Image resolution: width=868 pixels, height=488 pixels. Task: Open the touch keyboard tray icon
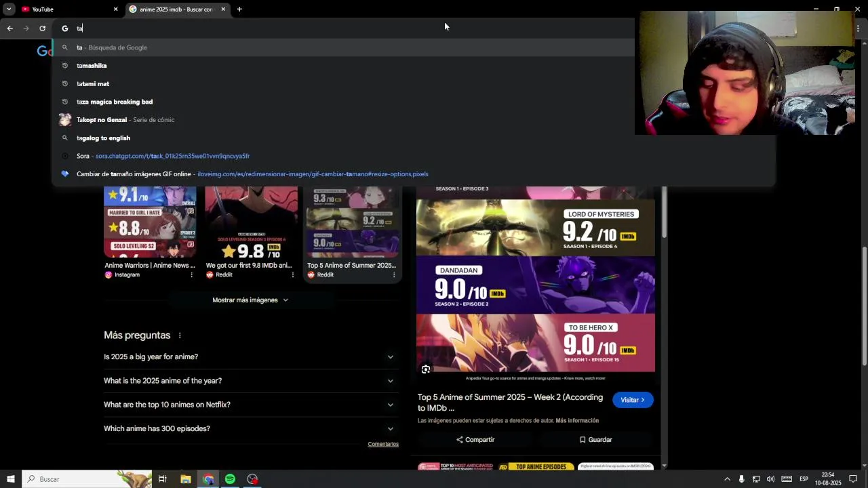(787, 479)
